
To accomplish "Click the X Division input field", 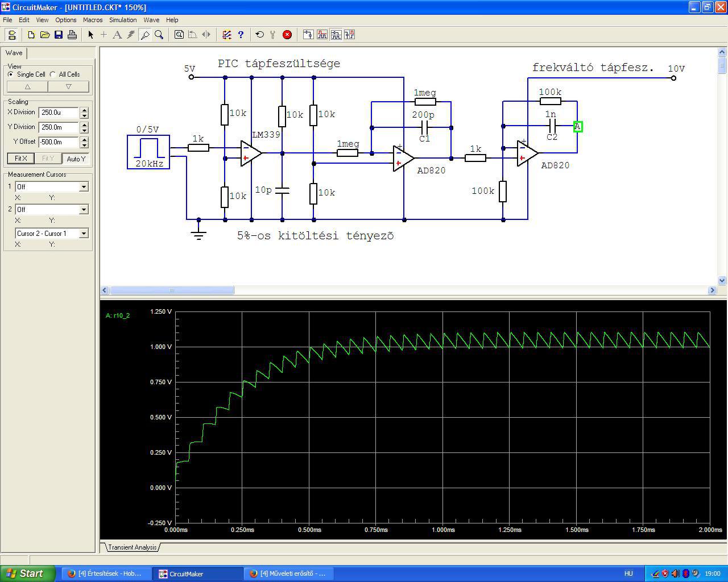I will tap(59, 113).
